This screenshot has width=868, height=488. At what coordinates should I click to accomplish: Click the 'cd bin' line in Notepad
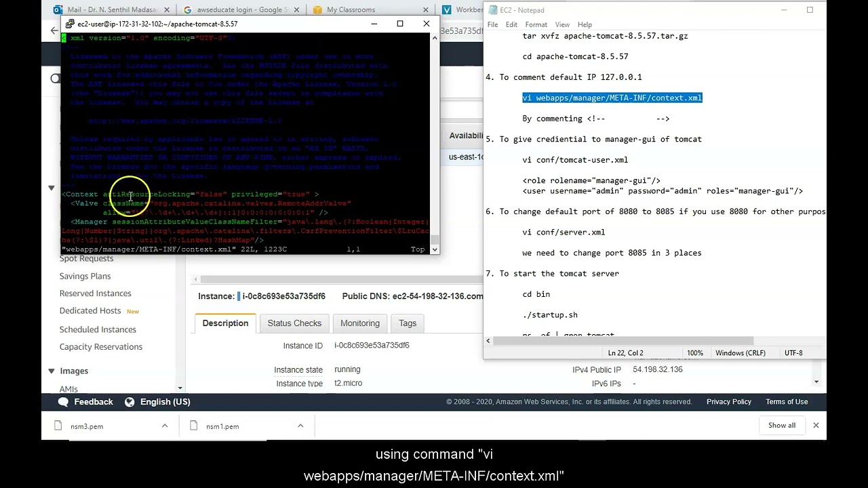(536, 294)
